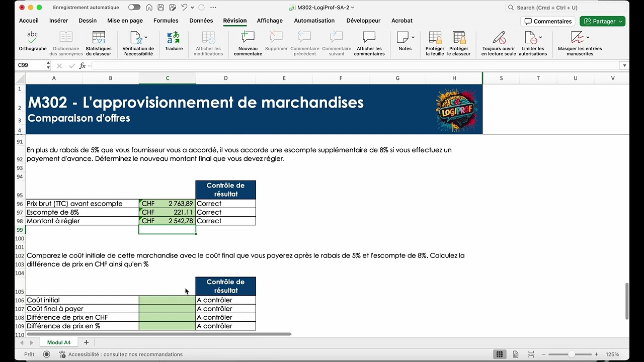The height and width of the screenshot is (362, 644).
Task: Click Accessibilité : consultez nos recommandations
Action: [x=121, y=354]
